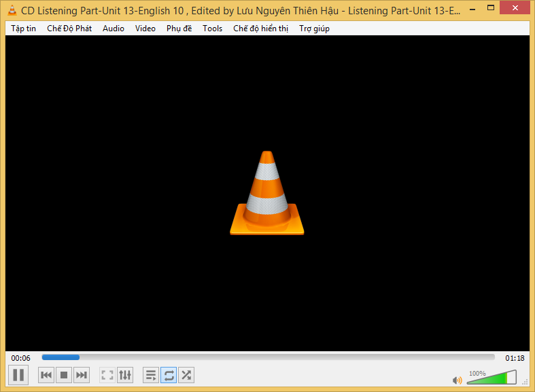The height and width of the screenshot is (392, 535).
Task: Open the Tools menu
Action: 212,29
